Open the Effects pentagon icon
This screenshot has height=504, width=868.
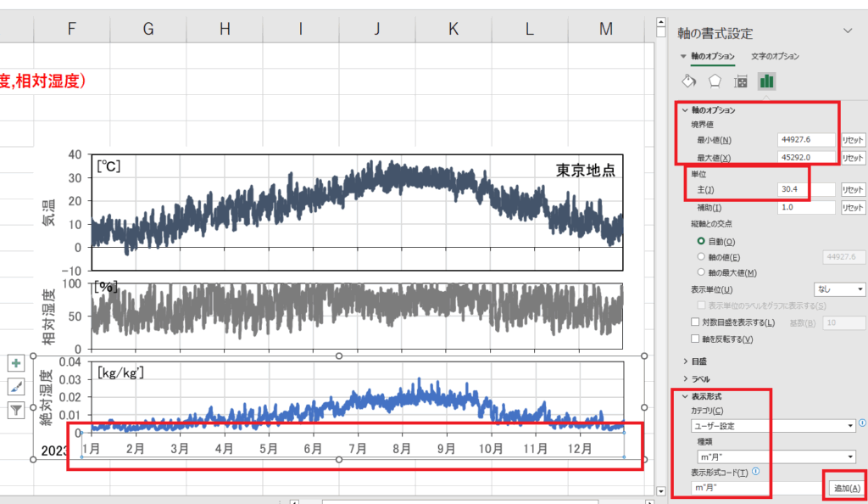pos(715,81)
